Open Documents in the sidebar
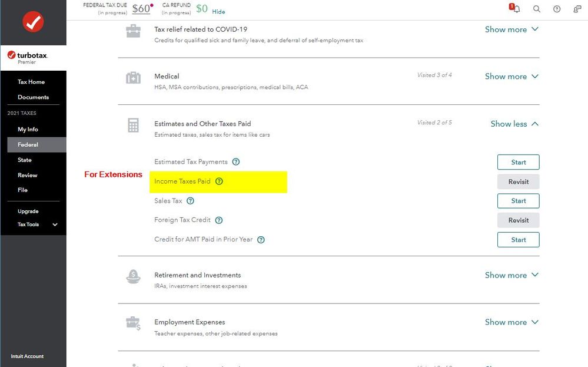Viewport: 588px width, 367px height. pos(34,97)
